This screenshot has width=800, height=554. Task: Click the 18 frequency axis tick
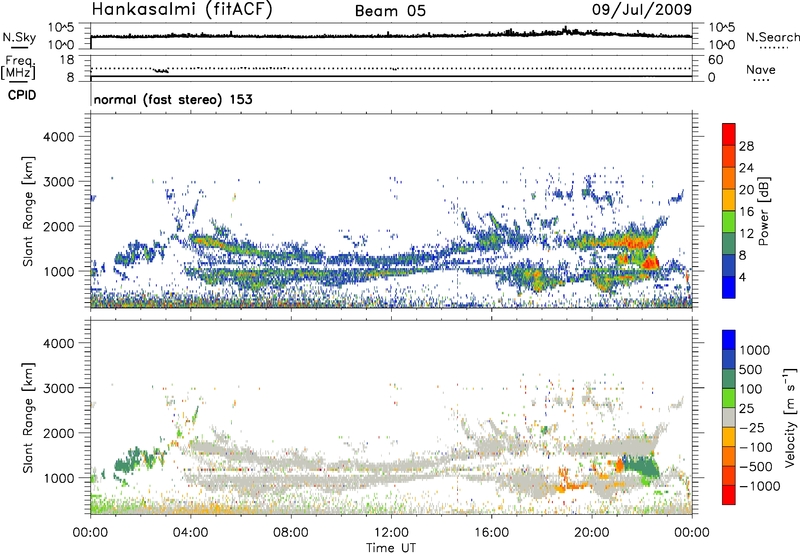click(67, 60)
